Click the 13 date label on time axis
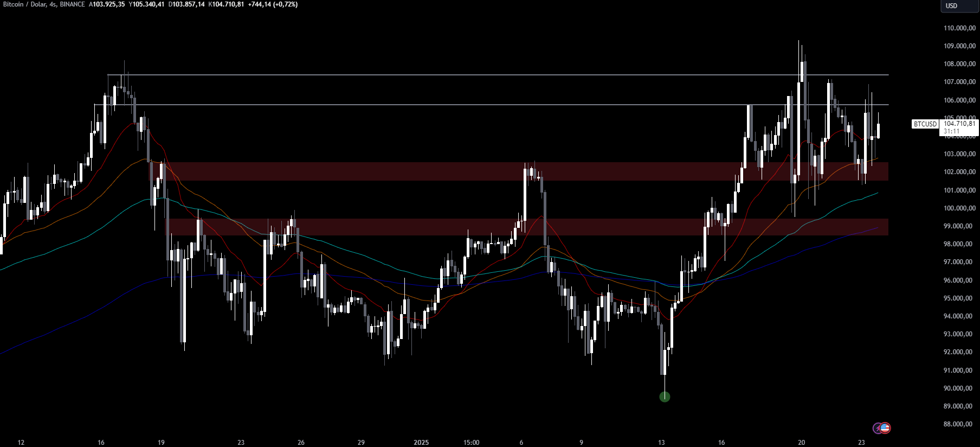Screen dimensions: 980x447 [661, 443]
